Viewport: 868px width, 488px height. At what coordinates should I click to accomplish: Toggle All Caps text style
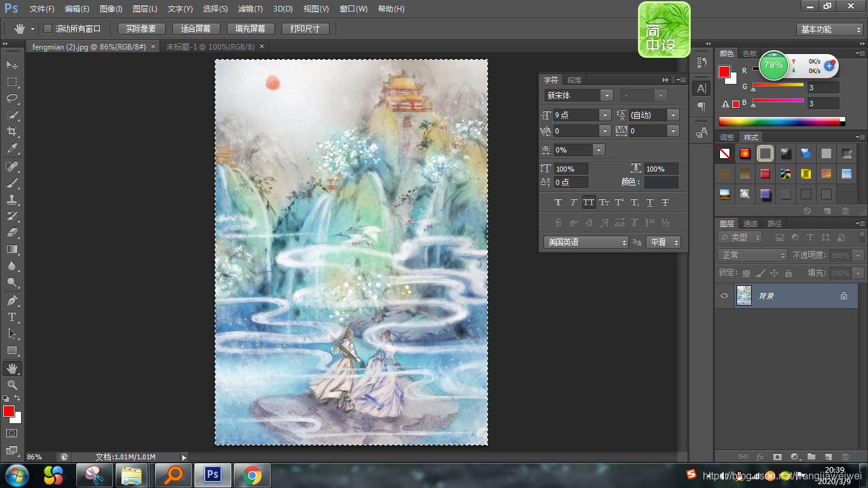click(589, 203)
